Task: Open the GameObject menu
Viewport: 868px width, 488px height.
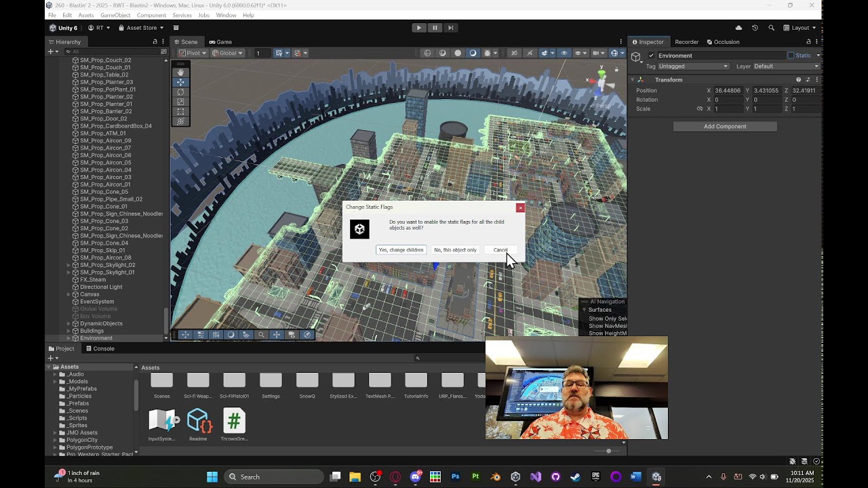Action: 115,15
